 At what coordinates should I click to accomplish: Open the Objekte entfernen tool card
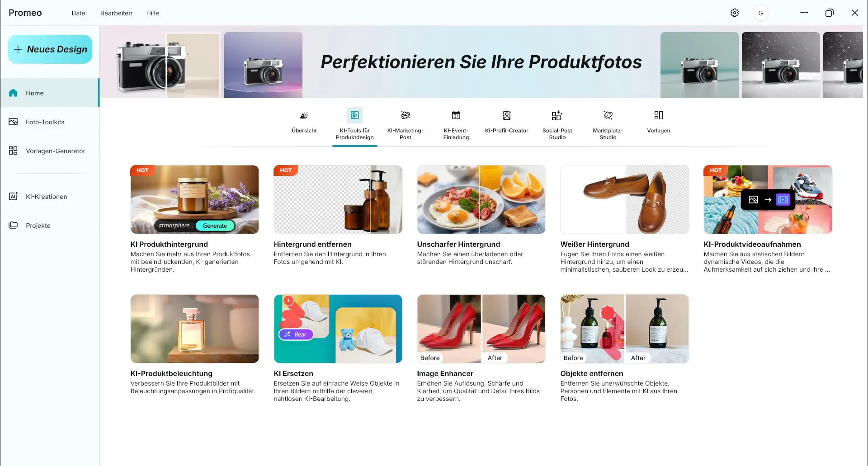624,348
